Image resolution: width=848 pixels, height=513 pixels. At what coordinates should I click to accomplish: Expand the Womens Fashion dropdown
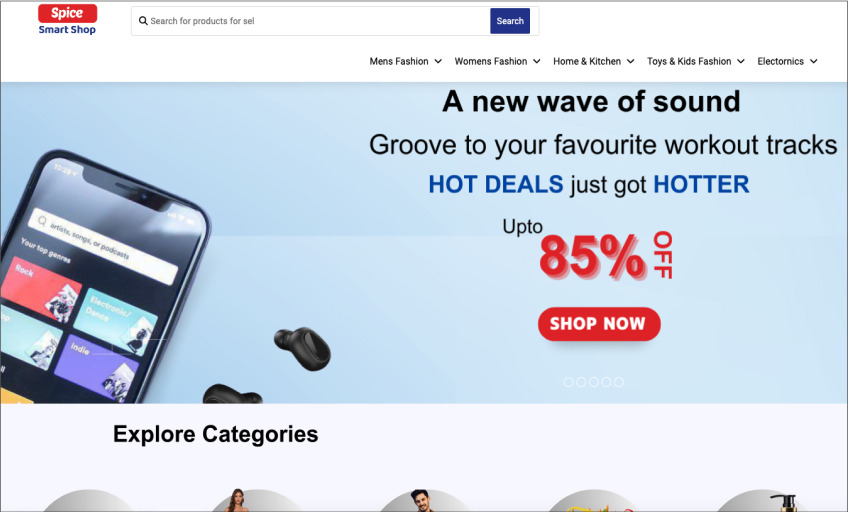[x=497, y=62]
